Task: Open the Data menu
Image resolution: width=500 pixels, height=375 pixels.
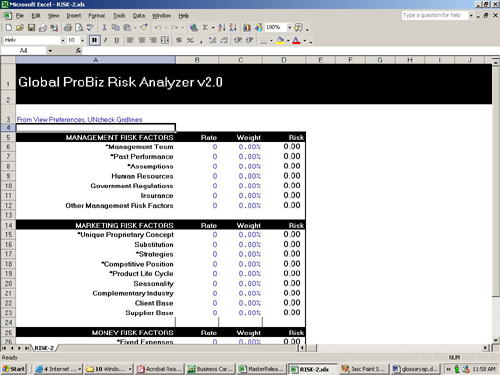Action: coord(139,16)
